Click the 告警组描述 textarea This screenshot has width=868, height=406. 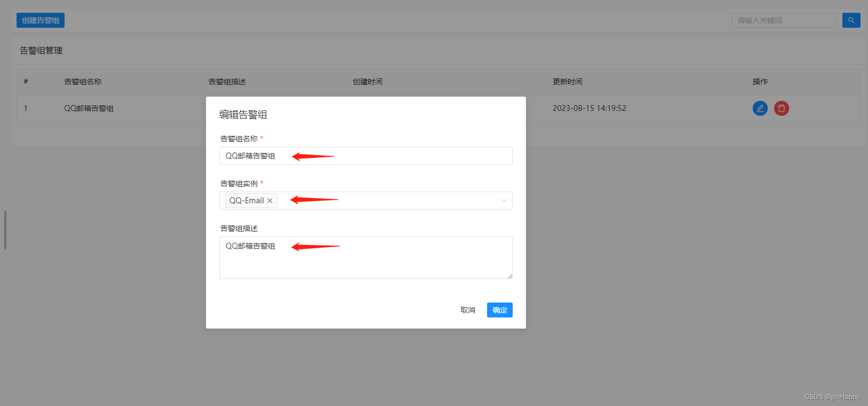coord(366,258)
